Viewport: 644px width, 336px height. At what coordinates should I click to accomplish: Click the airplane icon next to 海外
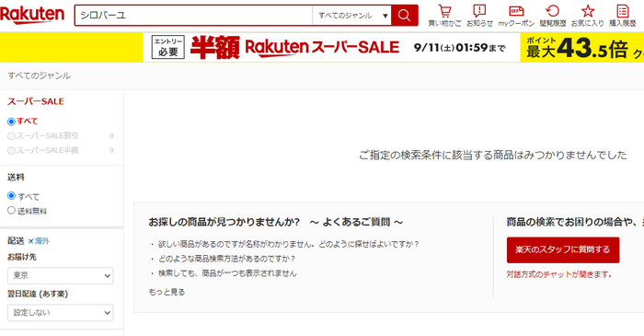tap(30, 241)
